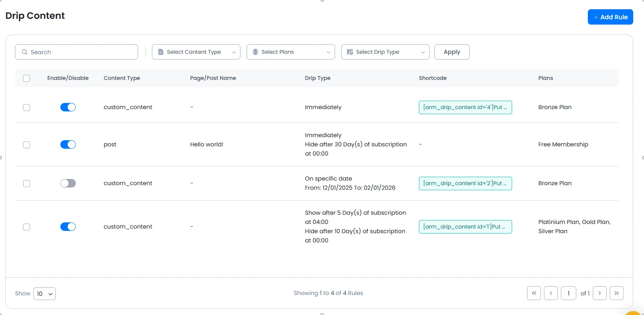The width and height of the screenshot is (644, 315).
Task: Enable the On specific date rule toggle
Action: point(68,183)
